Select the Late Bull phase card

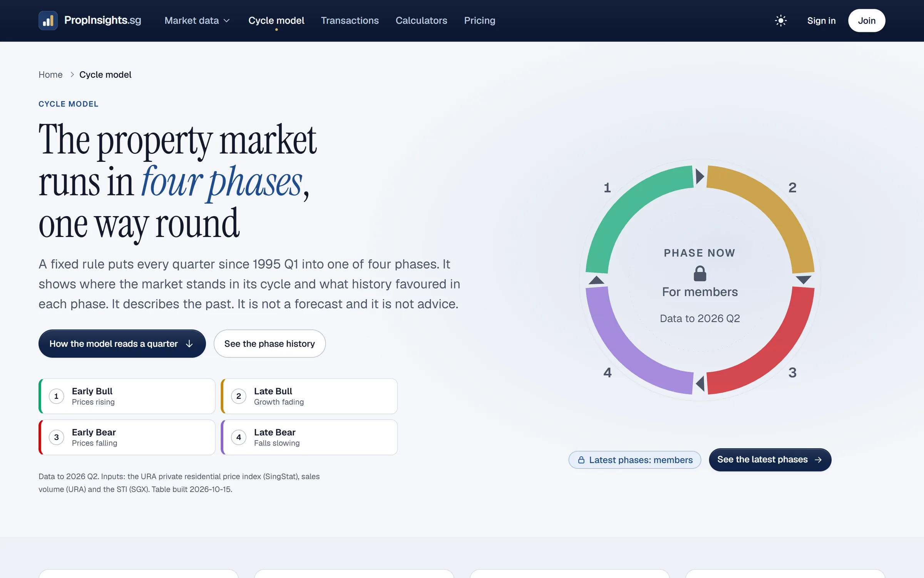(x=309, y=396)
